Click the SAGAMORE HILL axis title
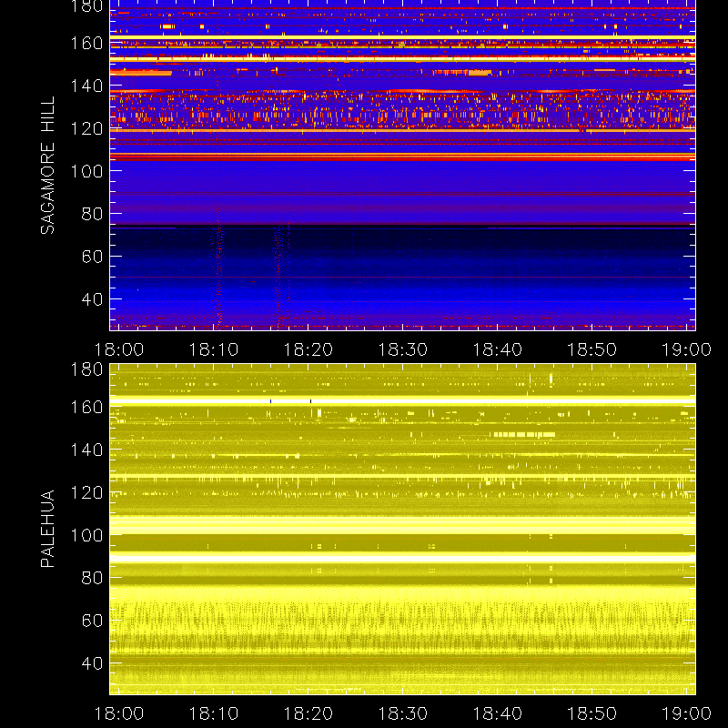The image size is (728, 728). [47, 166]
